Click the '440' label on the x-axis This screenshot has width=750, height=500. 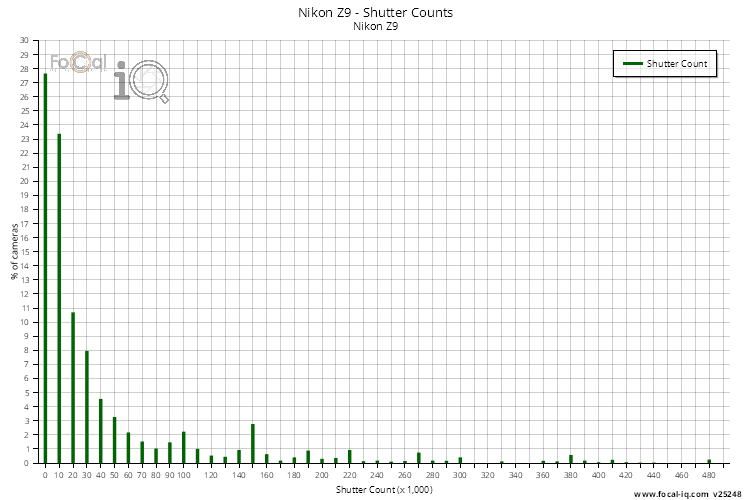pyautogui.click(x=654, y=475)
